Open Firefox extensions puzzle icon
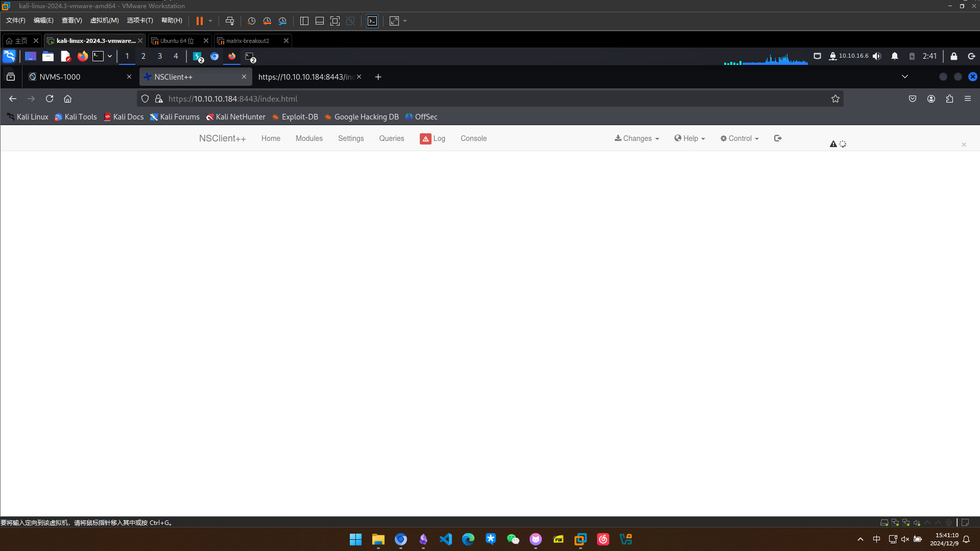 [x=949, y=99]
